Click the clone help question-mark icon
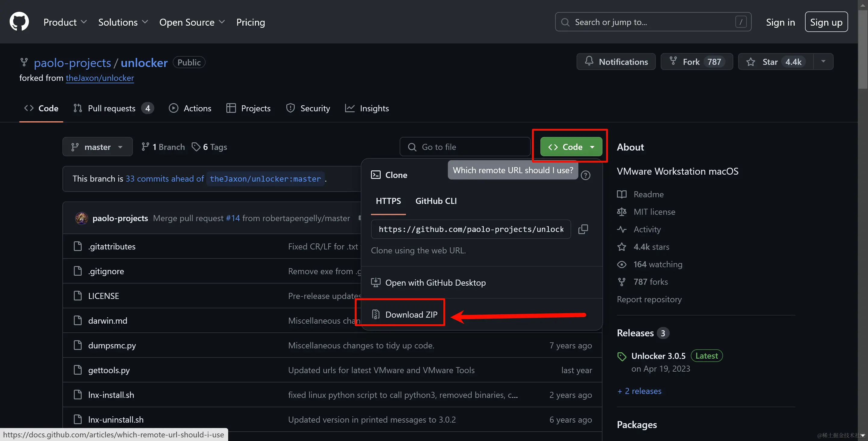 coord(586,175)
